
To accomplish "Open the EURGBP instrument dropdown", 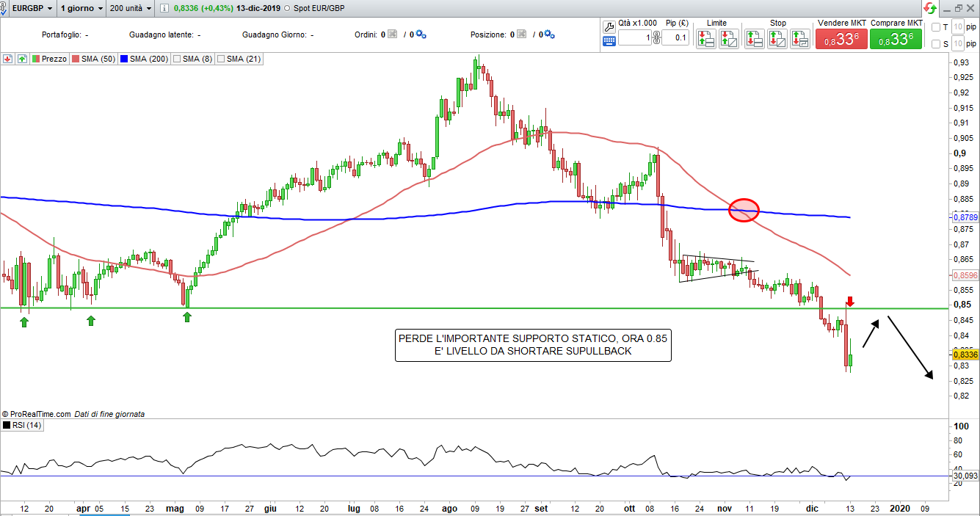I will 29,9.
